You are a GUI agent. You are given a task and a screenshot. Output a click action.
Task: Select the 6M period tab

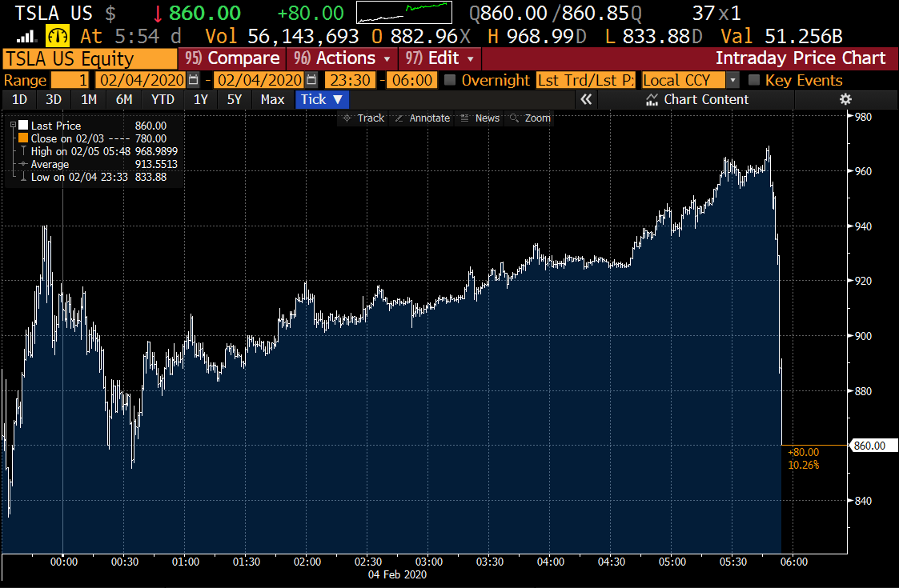coord(124,99)
